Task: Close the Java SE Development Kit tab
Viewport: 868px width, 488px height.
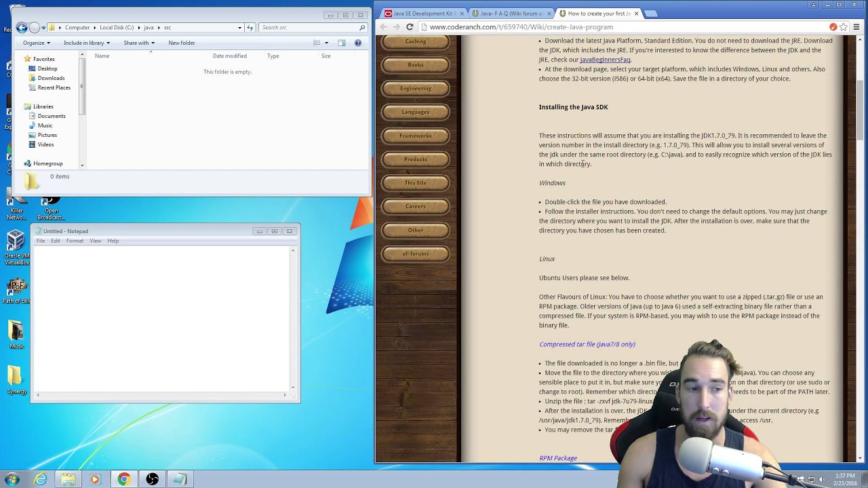Action: click(x=462, y=14)
